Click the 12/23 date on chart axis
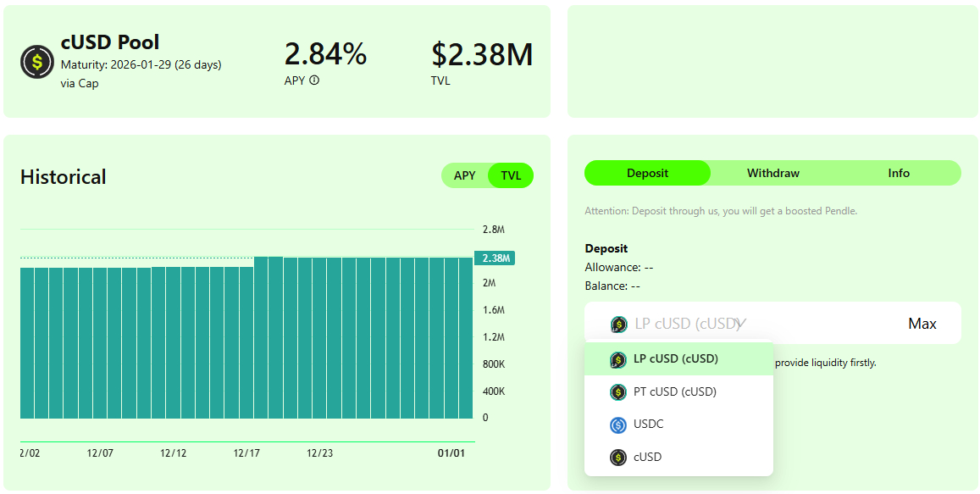The width and height of the screenshot is (980, 494). pyautogui.click(x=320, y=453)
